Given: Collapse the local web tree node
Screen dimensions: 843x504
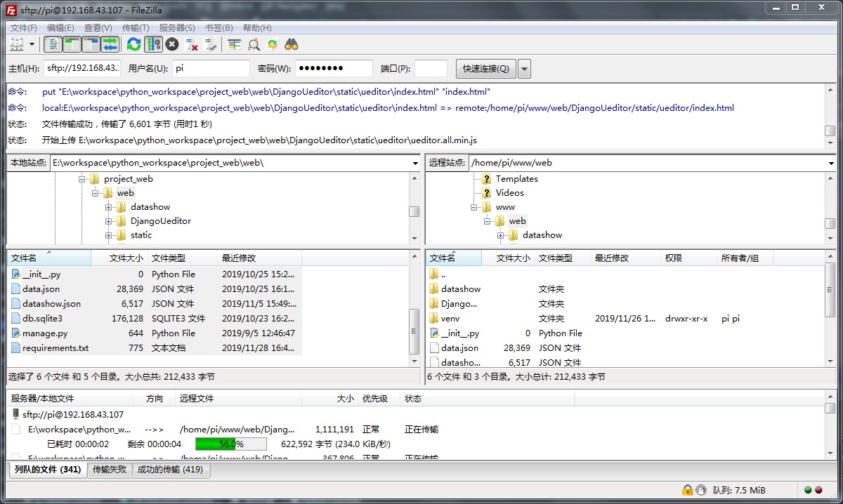Looking at the screenshot, I should (96, 193).
